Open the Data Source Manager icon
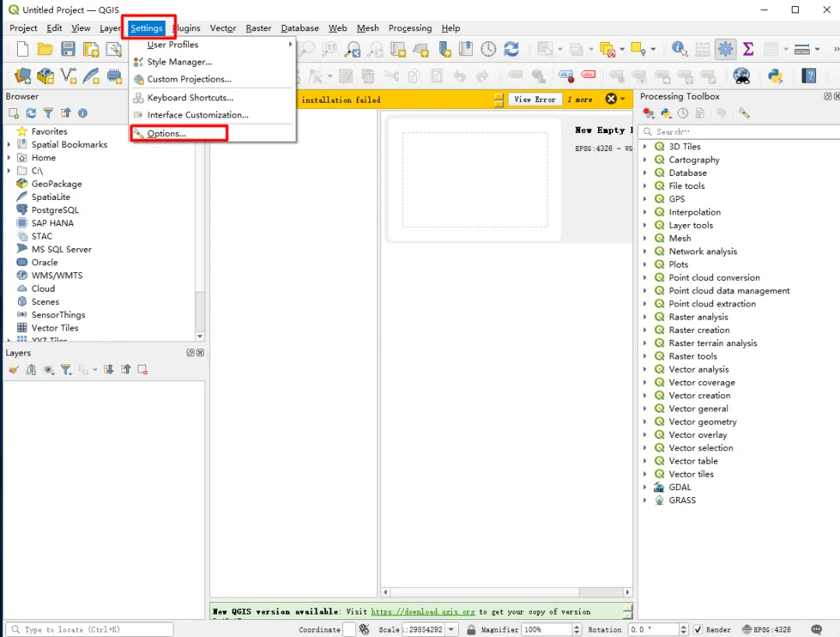840x637 pixels. coord(23,76)
